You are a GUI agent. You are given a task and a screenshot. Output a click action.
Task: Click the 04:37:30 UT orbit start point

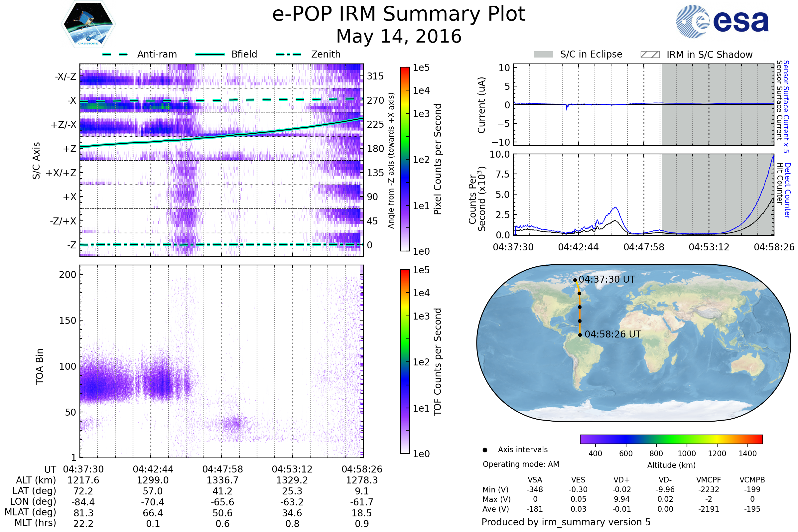click(575, 280)
